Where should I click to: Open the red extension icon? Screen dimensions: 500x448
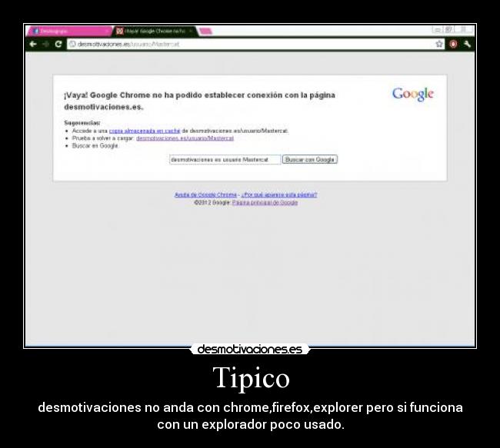tap(453, 44)
